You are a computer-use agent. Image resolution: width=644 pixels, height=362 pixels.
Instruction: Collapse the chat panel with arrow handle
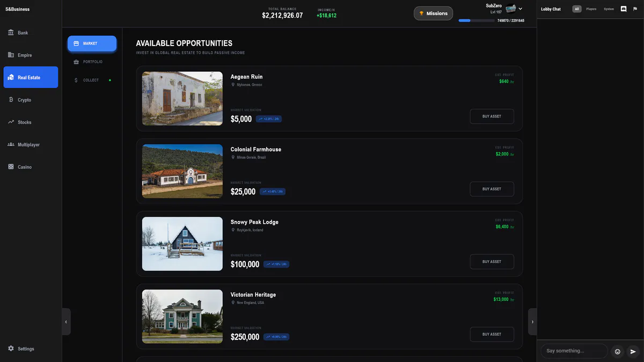[x=532, y=322]
